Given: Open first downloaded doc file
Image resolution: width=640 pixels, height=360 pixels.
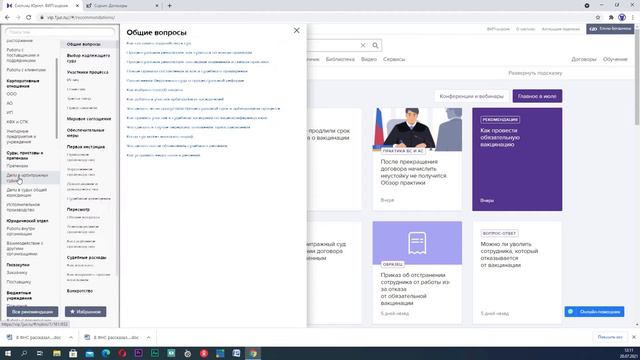Looking at the screenshot, I should pos(34,338).
